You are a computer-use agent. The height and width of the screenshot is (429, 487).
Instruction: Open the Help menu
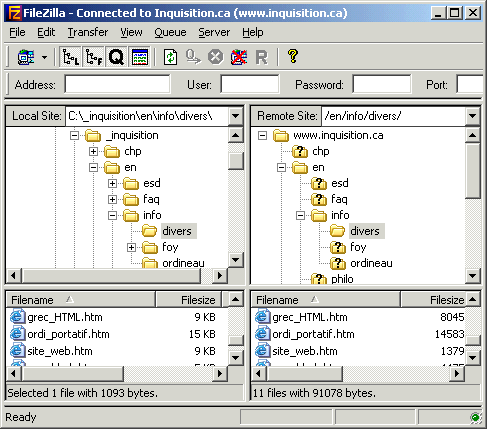[253, 32]
